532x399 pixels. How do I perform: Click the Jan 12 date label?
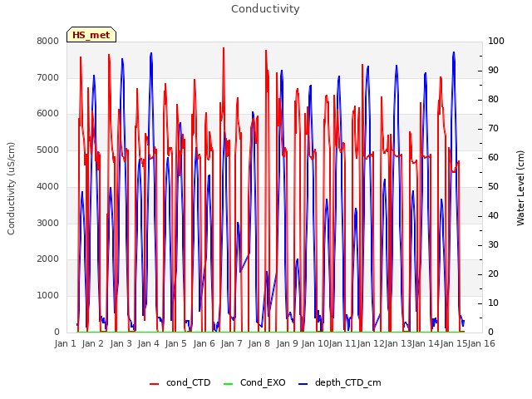[x=371, y=343]
